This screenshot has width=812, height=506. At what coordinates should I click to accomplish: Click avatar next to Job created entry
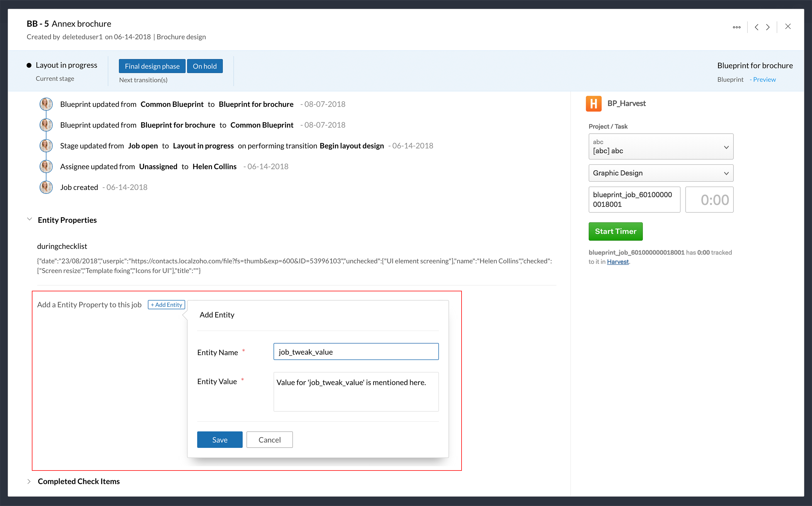[x=46, y=187]
